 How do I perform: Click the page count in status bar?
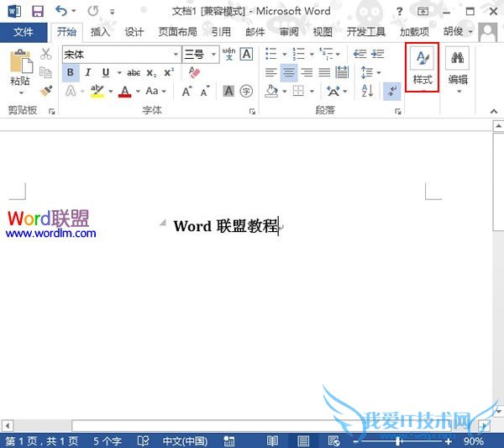pyautogui.click(x=41, y=441)
